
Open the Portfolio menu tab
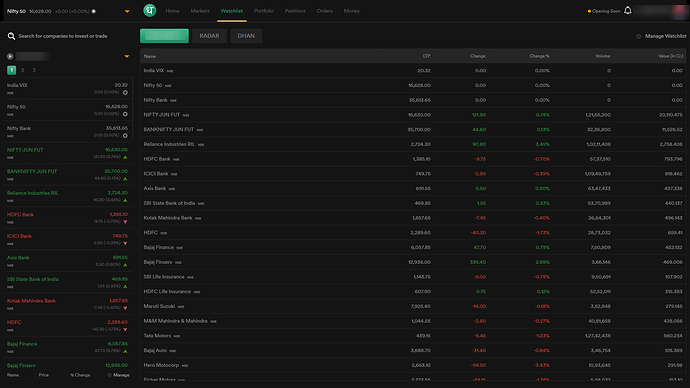coord(264,11)
